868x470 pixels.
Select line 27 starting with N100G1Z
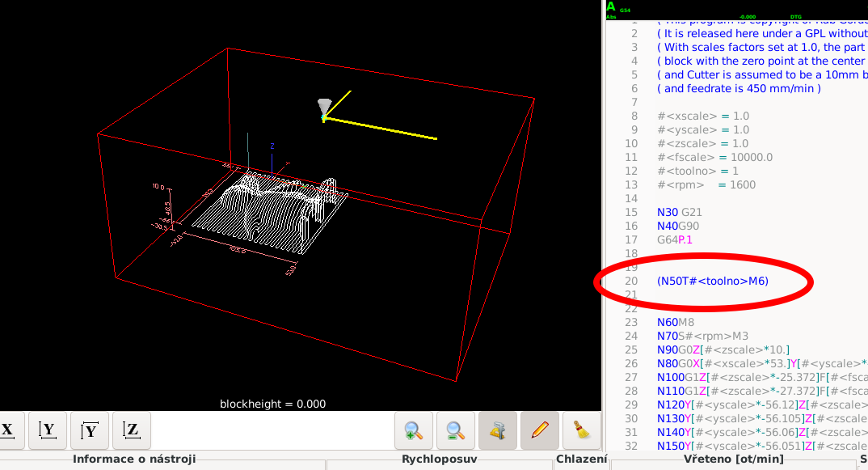[762, 378]
